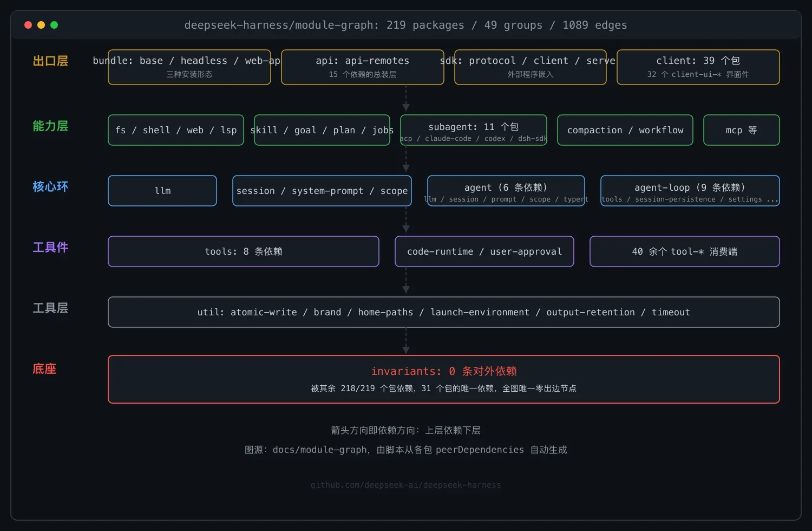Image resolution: width=812 pixels, height=531 pixels.
Task: Select the 核心环 layer label
Action: point(50,186)
